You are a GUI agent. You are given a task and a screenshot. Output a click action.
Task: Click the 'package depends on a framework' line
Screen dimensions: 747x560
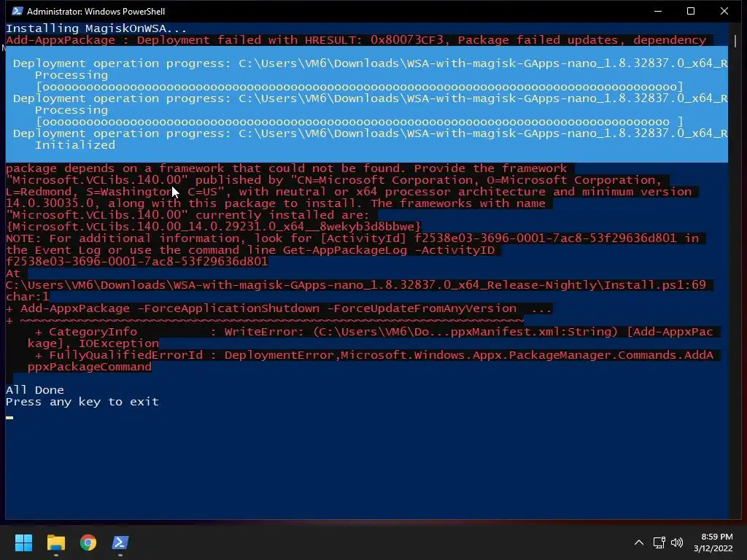[x=286, y=168]
